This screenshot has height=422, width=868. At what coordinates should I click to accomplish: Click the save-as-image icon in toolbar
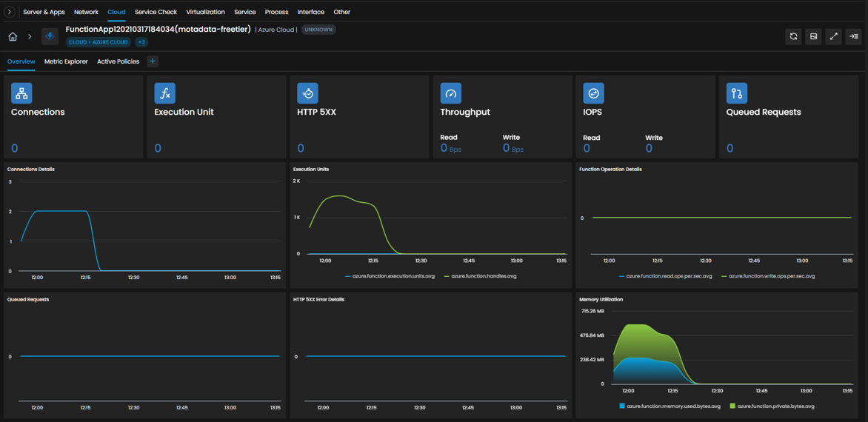(x=813, y=36)
